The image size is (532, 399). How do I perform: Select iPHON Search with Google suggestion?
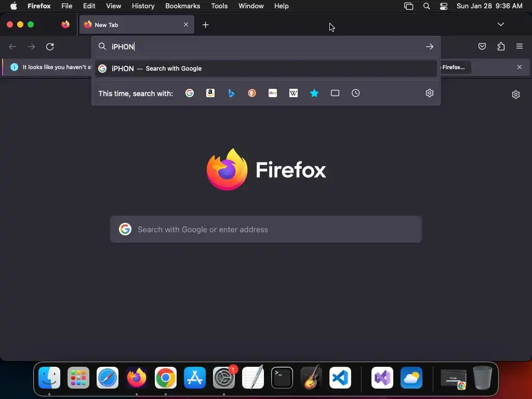pyautogui.click(x=265, y=69)
